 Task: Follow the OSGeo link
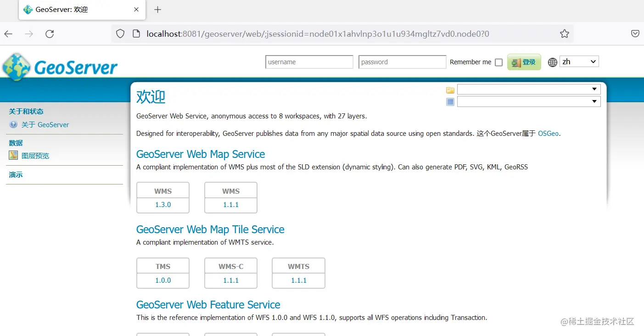pos(548,134)
